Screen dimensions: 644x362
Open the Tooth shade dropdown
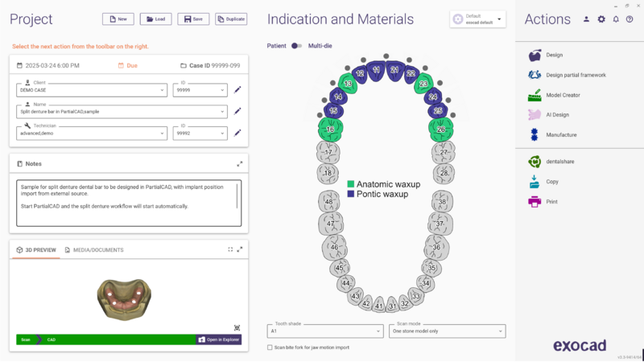[x=325, y=331]
